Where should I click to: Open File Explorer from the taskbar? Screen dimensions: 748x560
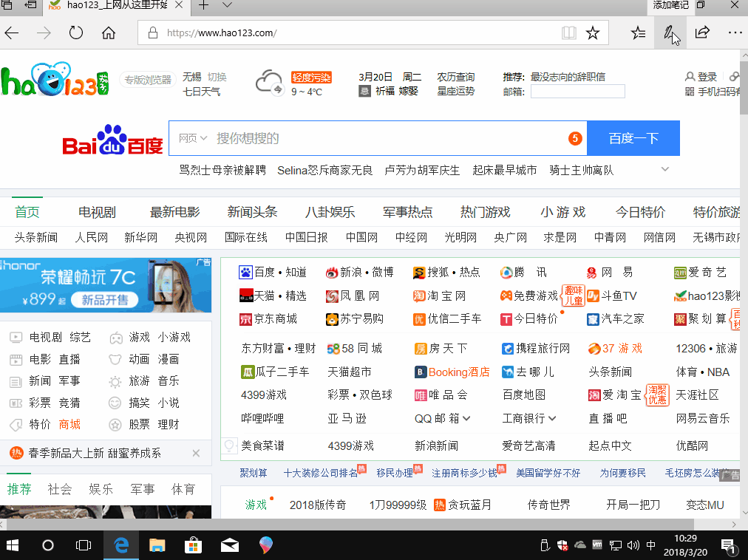click(157, 545)
